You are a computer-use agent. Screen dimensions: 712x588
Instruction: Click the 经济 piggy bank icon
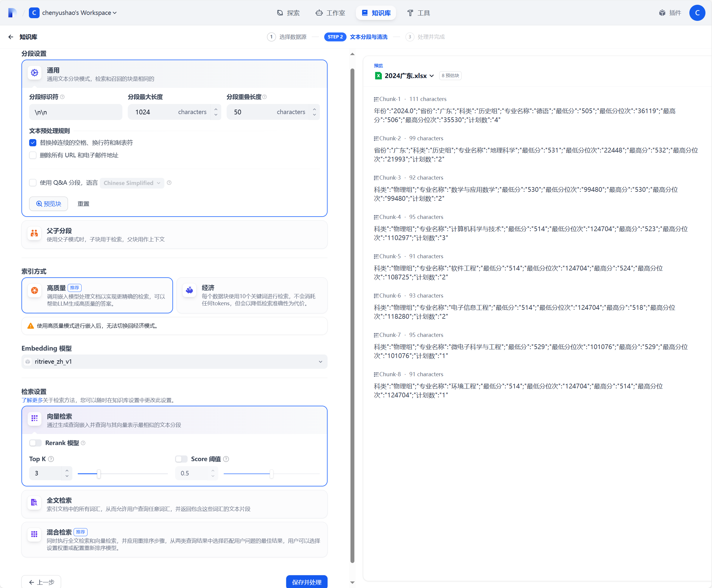click(189, 290)
